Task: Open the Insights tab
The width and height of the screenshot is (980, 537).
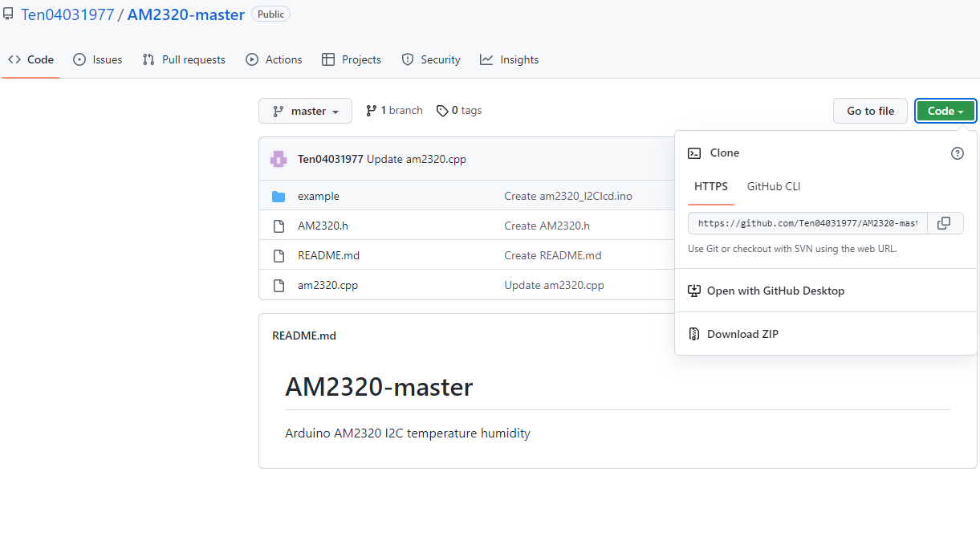Action: (x=510, y=59)
